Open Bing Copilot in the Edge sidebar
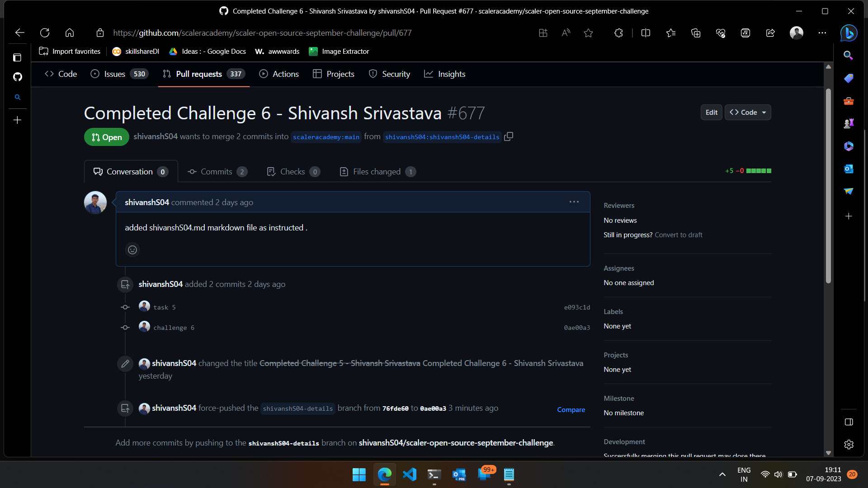Image resolution: width=868 pixels, height=488 pixels. point(849,33)
